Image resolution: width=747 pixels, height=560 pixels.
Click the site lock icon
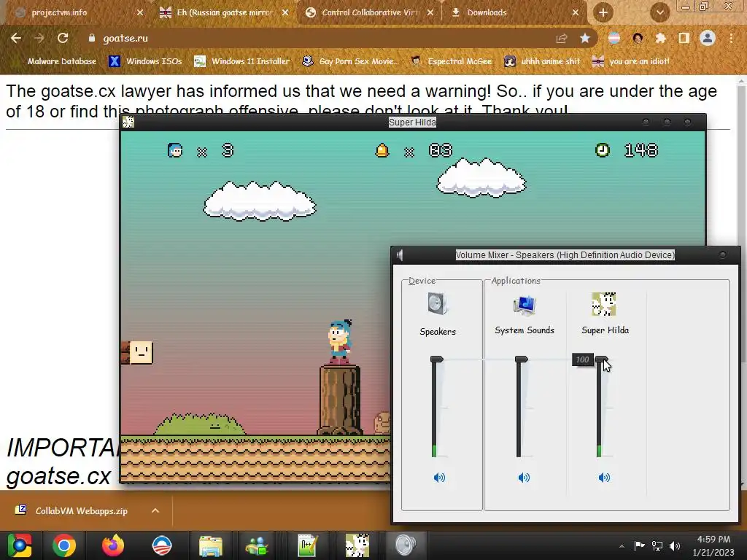point(92,38)
